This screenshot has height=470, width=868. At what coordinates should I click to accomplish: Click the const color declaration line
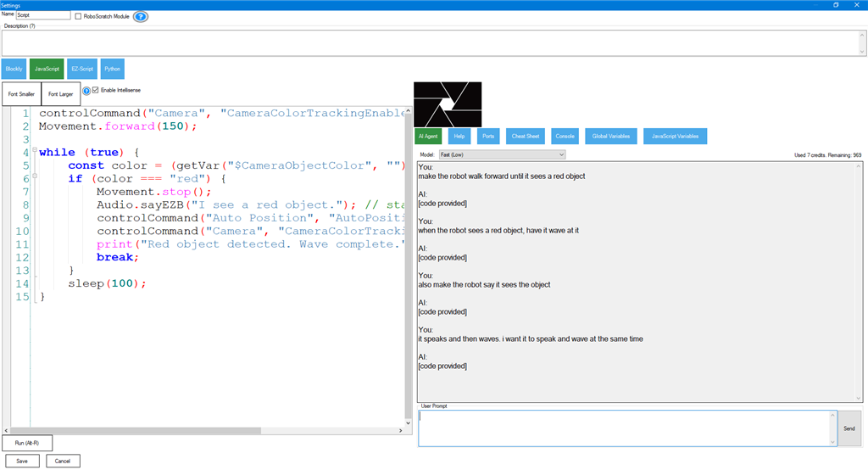click(x=237, y=165)
